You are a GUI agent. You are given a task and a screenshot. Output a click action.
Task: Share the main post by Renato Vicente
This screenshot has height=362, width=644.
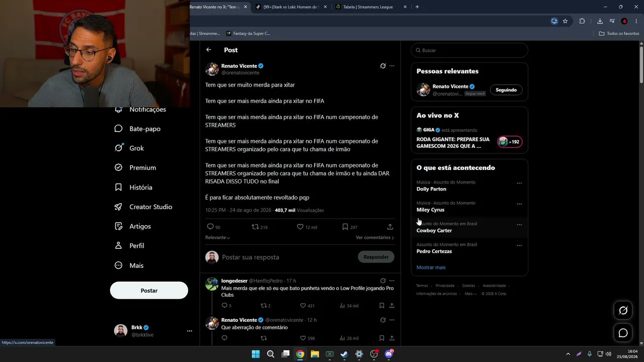[390, 227]
